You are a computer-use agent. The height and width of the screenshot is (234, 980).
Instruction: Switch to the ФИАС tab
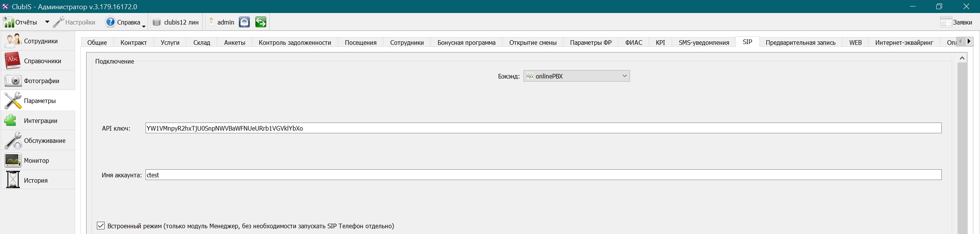point(634,43)
